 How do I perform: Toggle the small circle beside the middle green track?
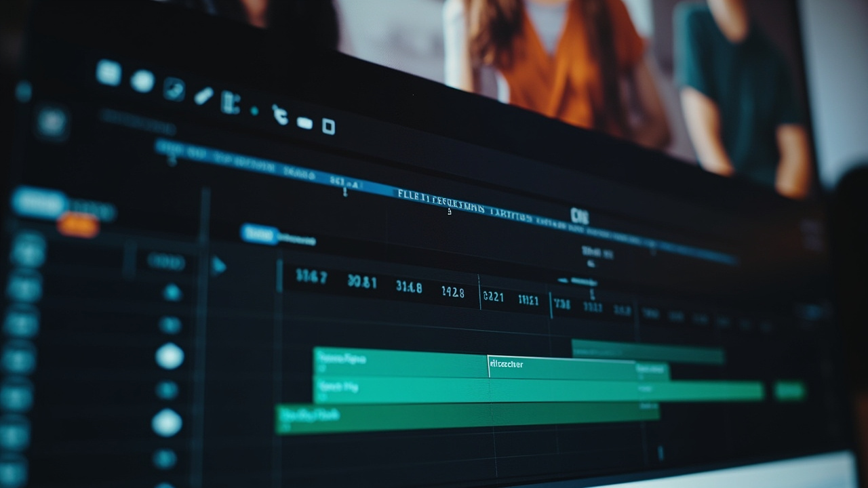click(x=167, y=390)
